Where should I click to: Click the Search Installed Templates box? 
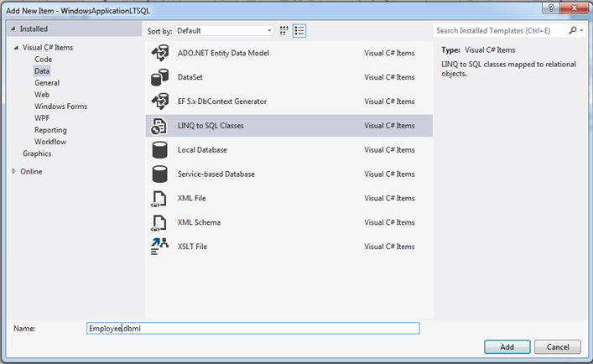tap(502, 30)
